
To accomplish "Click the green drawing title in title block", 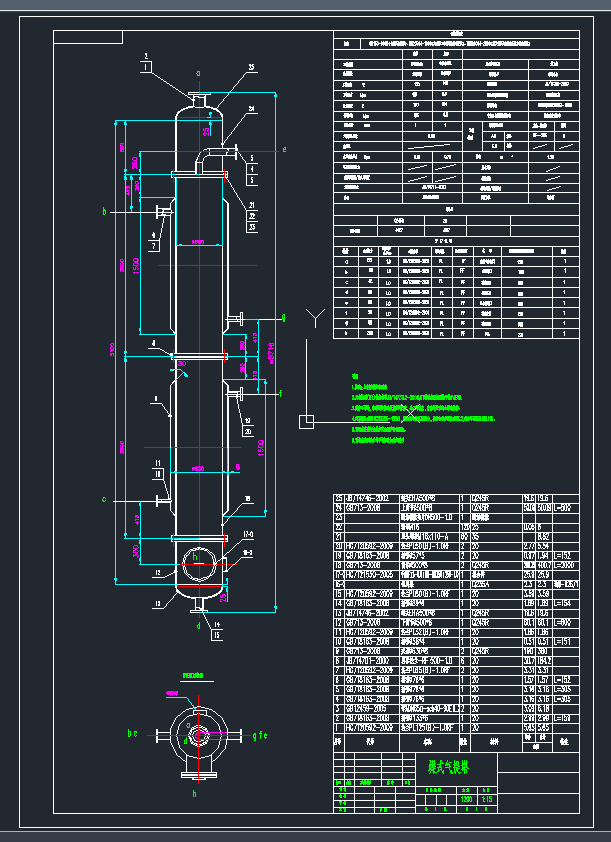I will (449, 768).
